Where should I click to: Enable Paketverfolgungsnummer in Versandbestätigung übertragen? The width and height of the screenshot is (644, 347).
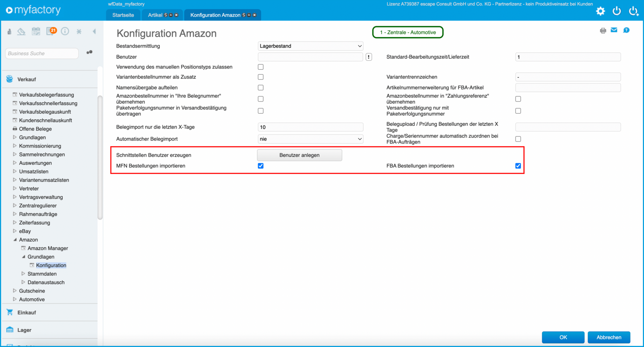pos(261,111)
